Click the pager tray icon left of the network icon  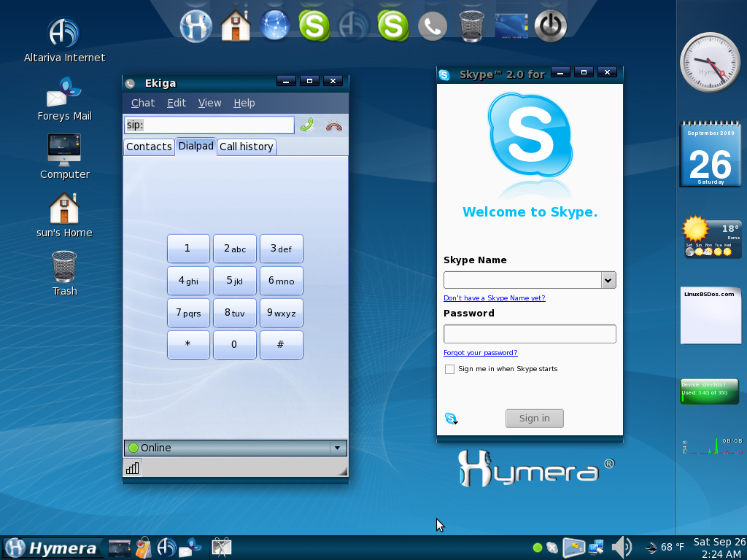(x=573, y=548)
